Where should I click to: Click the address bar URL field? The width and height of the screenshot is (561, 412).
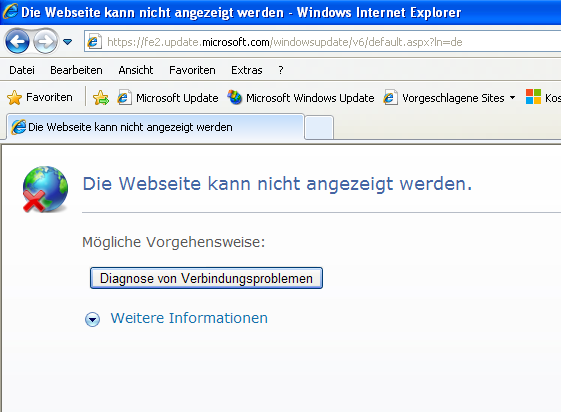(322, 42)
